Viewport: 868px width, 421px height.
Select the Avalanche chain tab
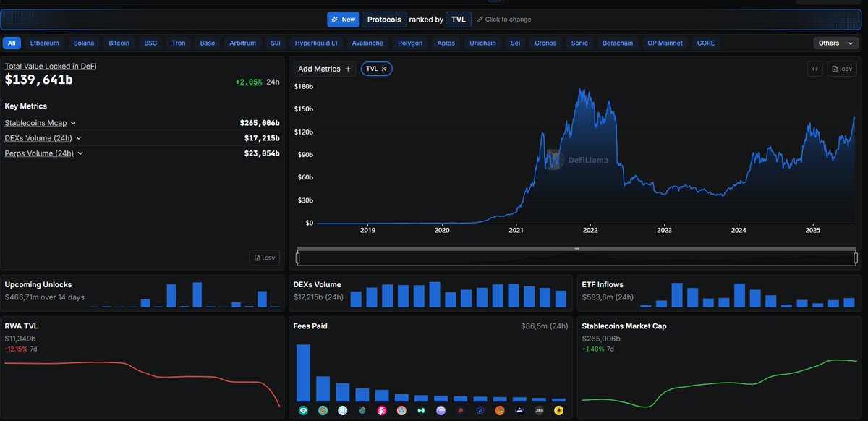368,43
